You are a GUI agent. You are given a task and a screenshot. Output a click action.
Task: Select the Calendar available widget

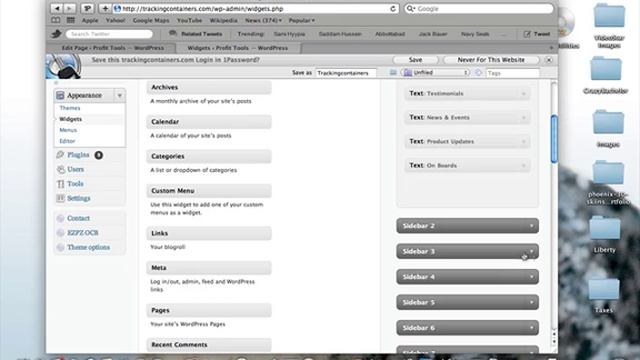[209, 122]
